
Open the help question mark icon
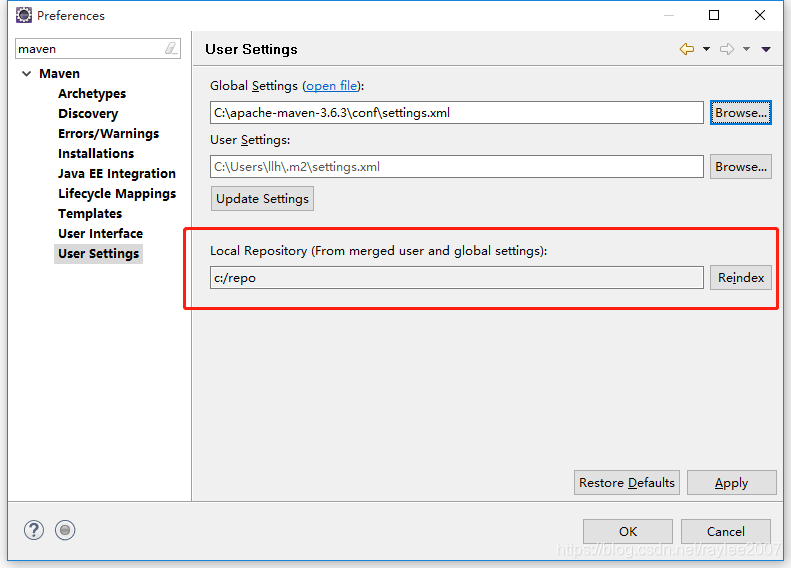(x=34, y=530)
